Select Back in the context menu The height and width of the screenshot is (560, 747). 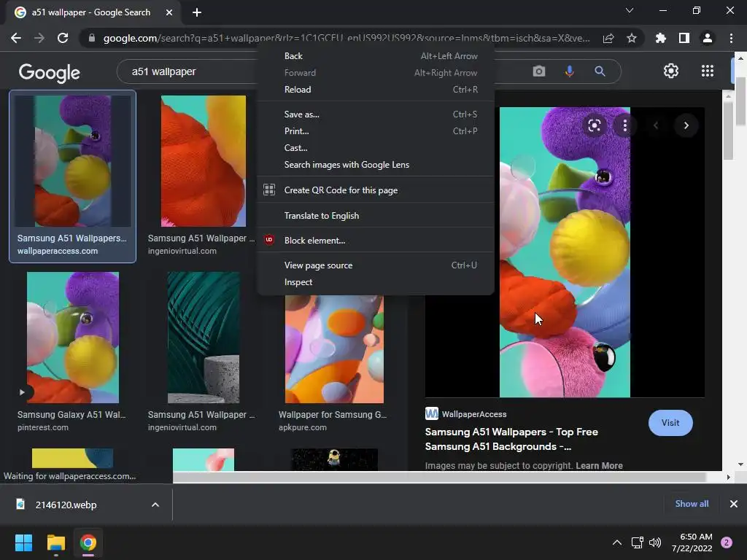pyautogui.click(x=376, y=56)
